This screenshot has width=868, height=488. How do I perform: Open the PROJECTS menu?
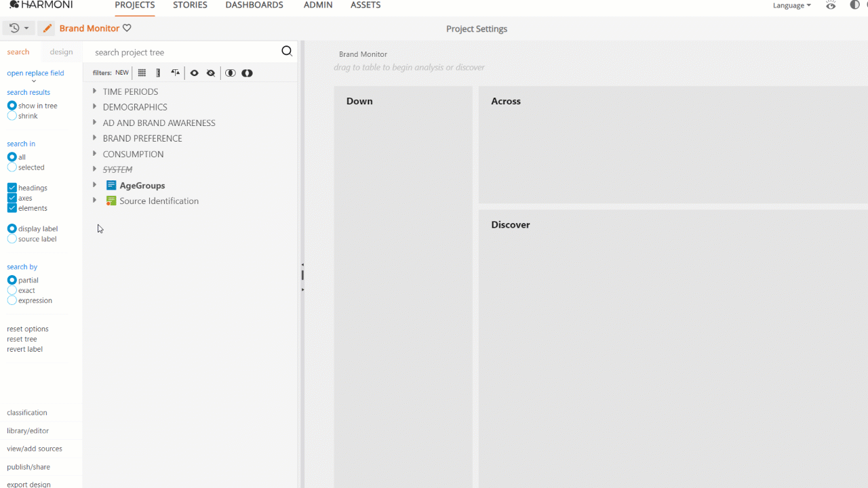tap(135, 5)
